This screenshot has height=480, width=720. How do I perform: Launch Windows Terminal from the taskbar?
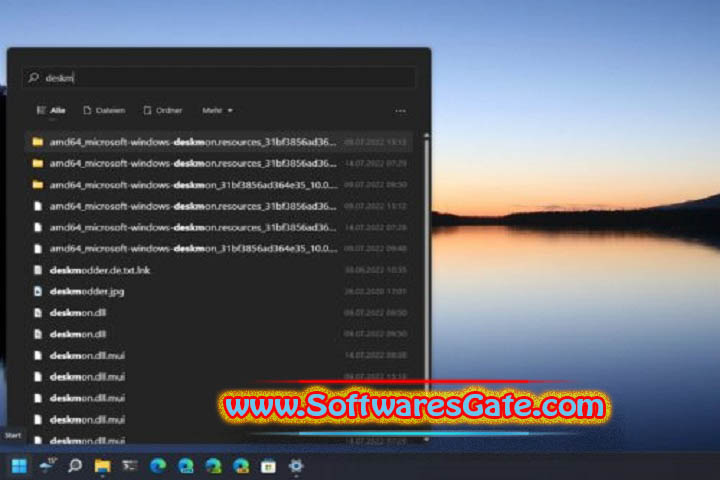click(130, 466)
